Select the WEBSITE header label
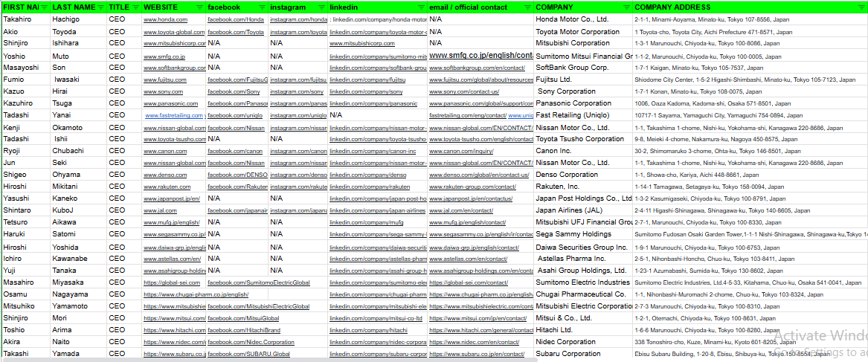The height and width of the screenshot is (362, 868). tap(161, 7)
